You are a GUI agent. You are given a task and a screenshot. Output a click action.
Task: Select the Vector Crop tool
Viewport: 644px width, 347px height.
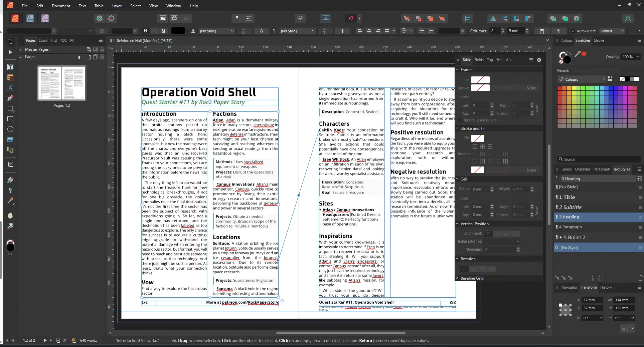10,165
